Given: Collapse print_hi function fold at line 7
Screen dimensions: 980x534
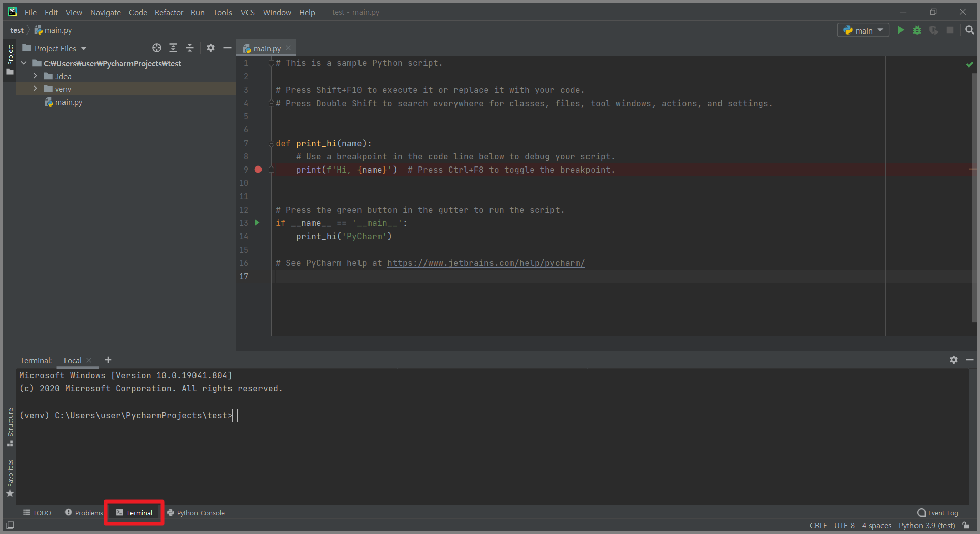Looking at the screenshot, I should point(271,144).
